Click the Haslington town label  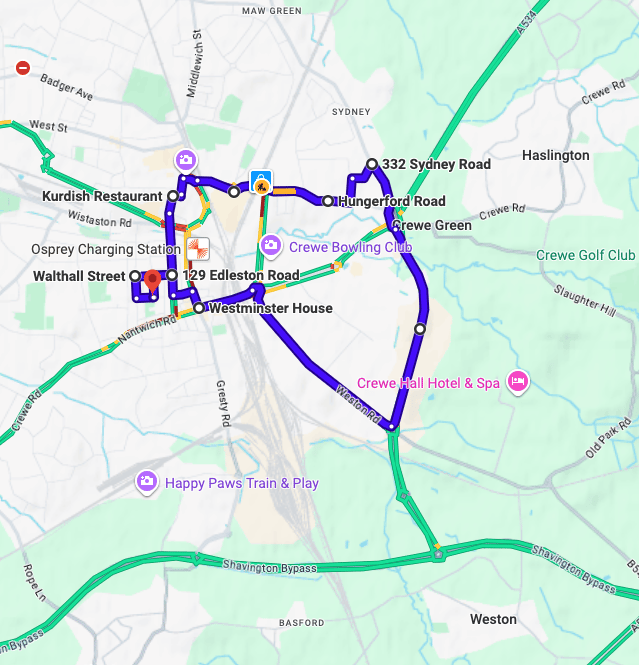555,155
